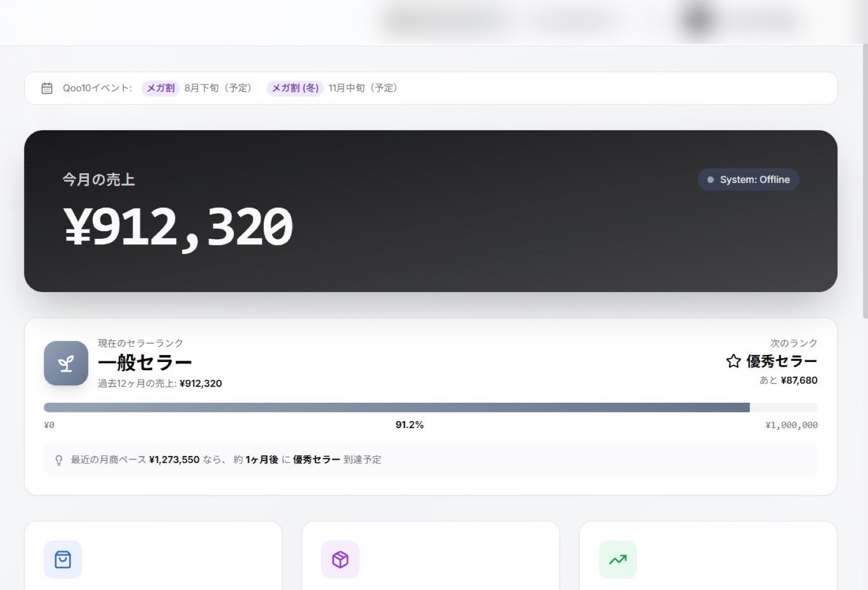Click the seller rank progress bar
Screen dimensions: 868x590
point(431,408)
